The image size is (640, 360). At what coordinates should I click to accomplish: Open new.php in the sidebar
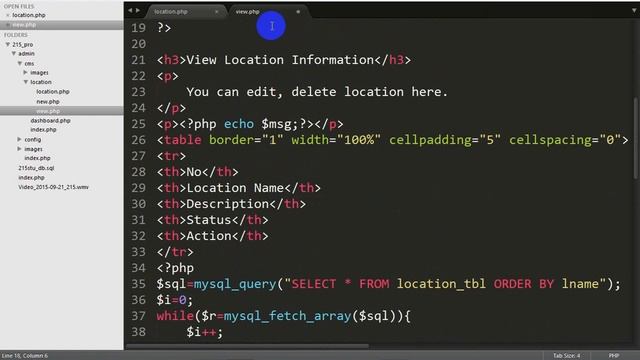pyautogui.click(x=48, y=102)
